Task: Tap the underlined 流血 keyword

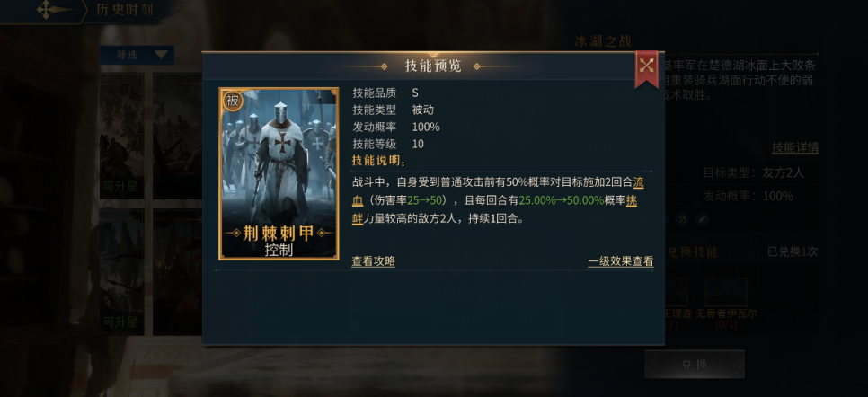Action: 498,191
